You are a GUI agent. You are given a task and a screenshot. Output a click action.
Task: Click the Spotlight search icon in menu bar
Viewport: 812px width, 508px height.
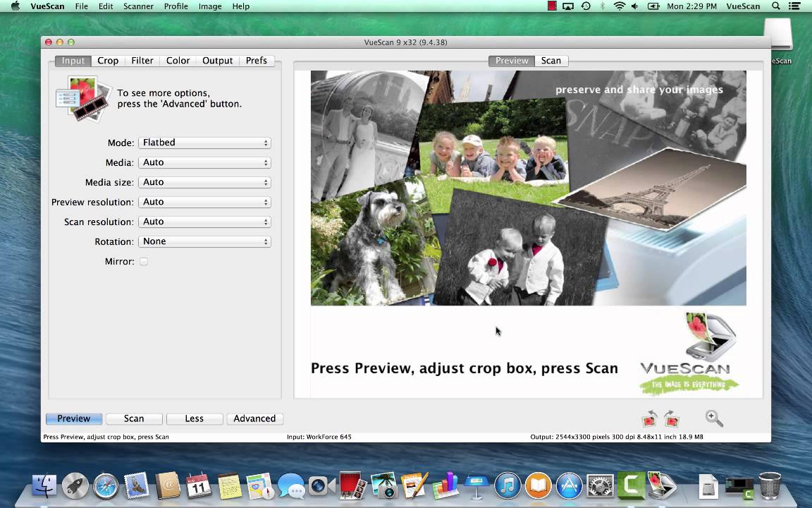[x=775, y=6]
